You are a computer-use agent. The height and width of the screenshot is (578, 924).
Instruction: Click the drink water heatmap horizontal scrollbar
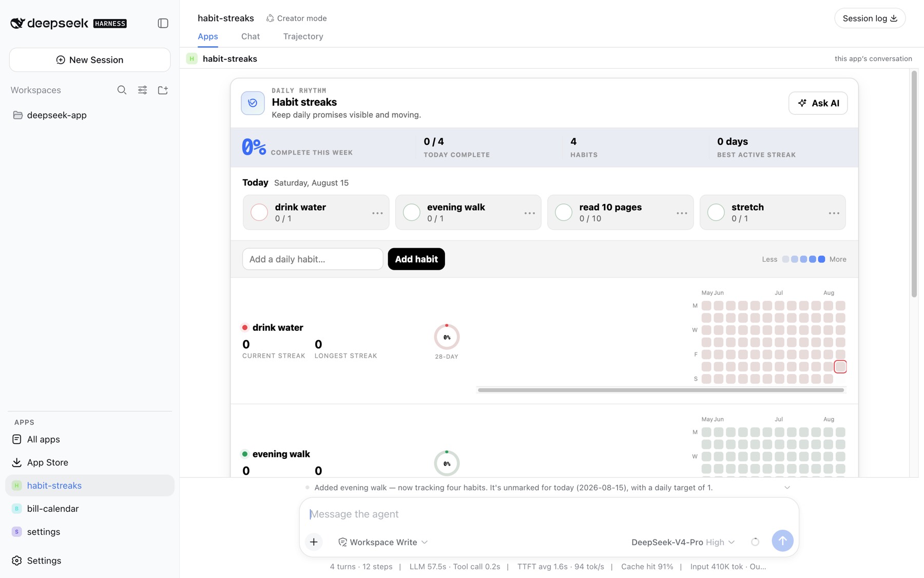661,390
